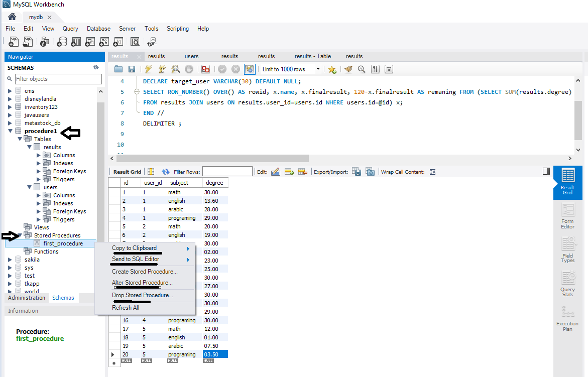Open Query Stats in the side panel

pyautogui.click(x=567, y=284)
